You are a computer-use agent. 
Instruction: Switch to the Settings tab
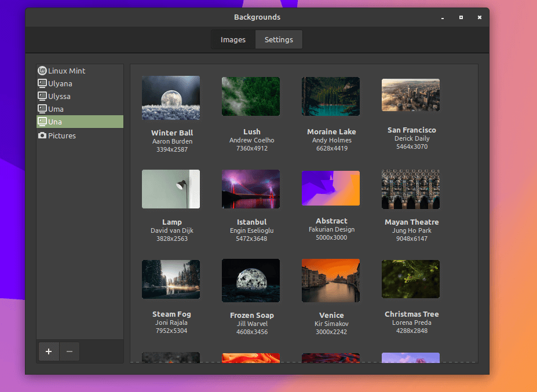(279, 40)
